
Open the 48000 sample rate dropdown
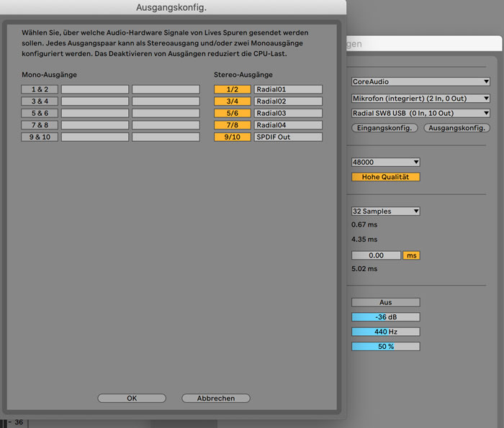click(x=385, y=163)
